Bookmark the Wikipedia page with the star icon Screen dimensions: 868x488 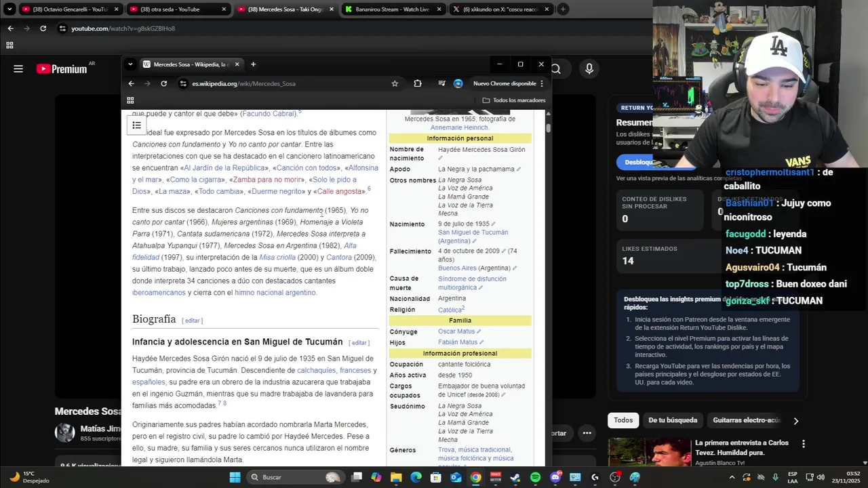(395, 83)
